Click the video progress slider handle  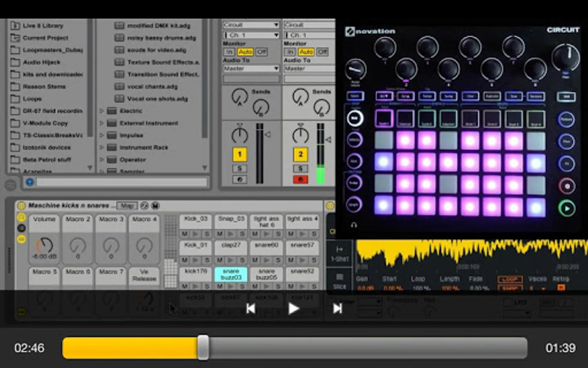203,348
